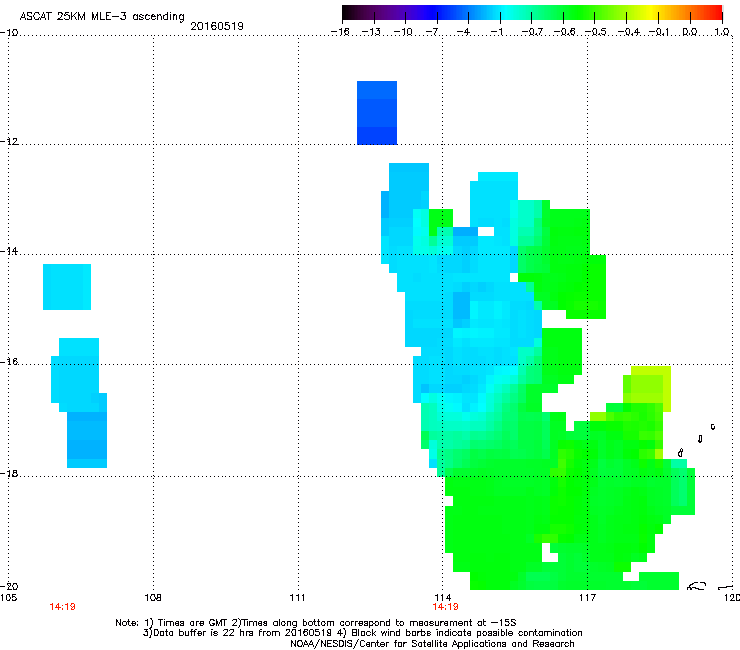
Task: Click the latitude axis label -12
Action: (9, 142)
